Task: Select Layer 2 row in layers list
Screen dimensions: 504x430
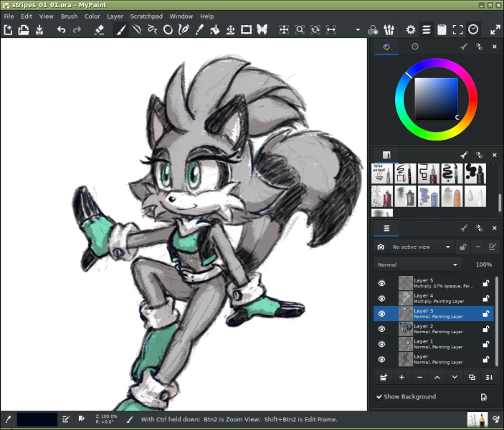Action: tap(433, 329)
